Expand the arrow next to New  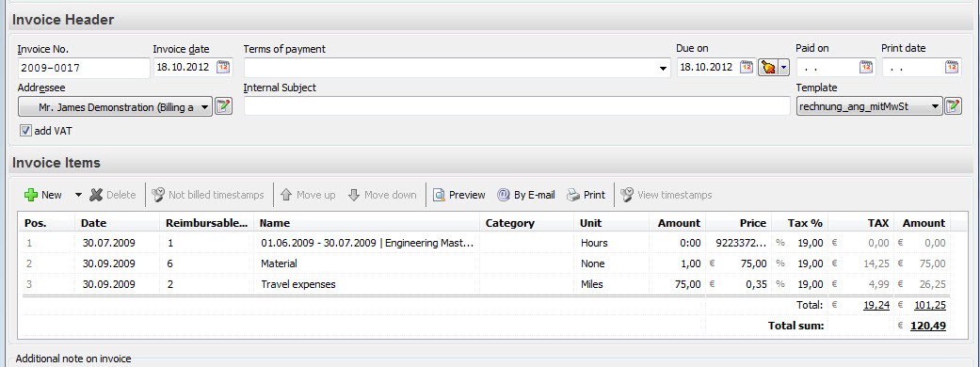78,195
